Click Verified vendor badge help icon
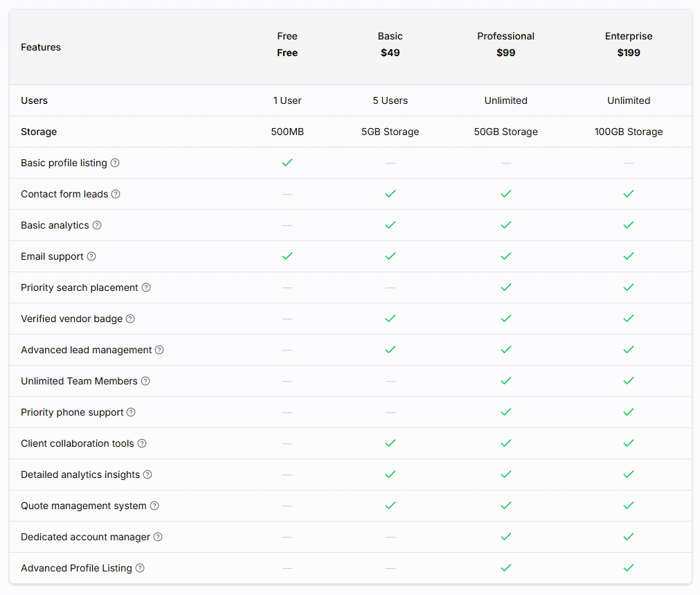 coord(130,319)
